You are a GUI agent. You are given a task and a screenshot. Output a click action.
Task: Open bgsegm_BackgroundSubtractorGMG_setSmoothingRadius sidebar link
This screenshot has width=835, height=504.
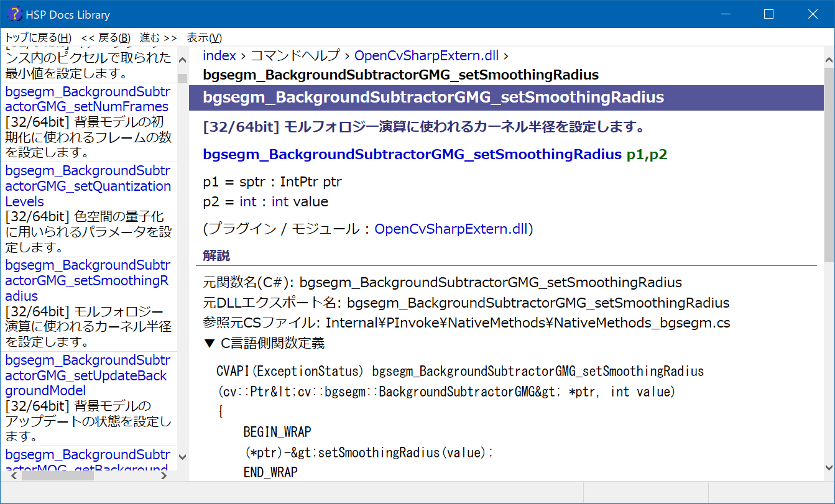[87, 280]
